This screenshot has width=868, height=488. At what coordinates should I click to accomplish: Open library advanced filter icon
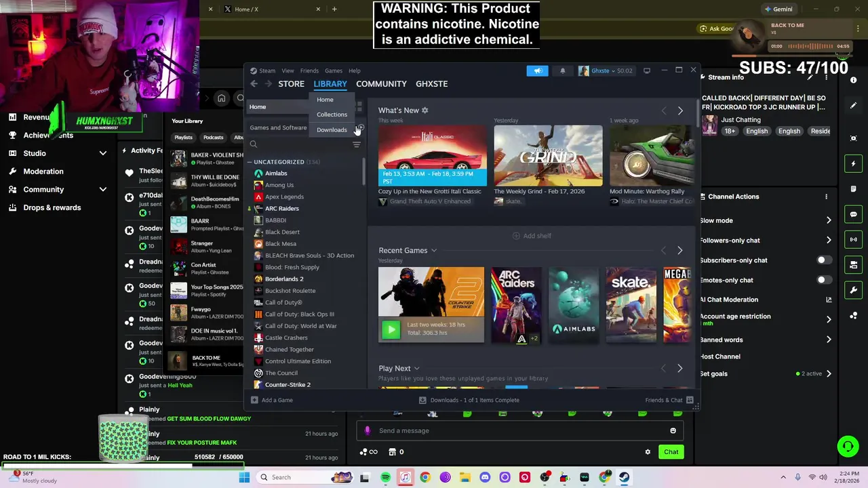coord(356,144)
